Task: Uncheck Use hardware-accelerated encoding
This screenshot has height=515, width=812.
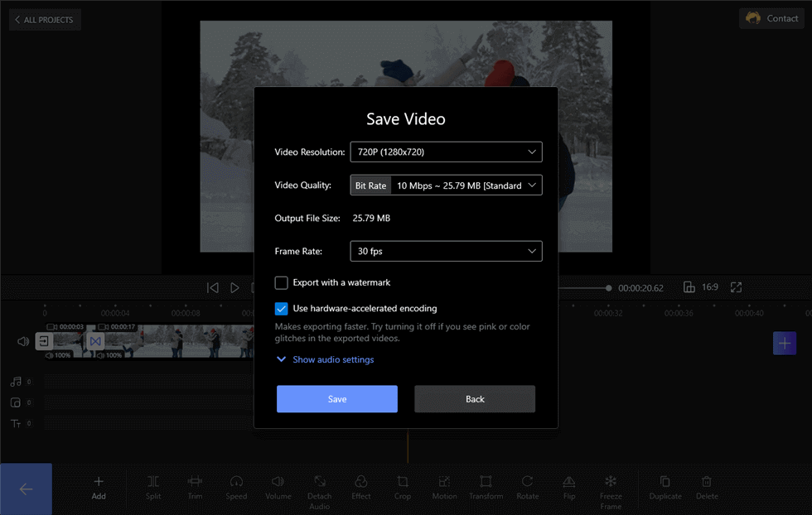Action: point(281,309)
